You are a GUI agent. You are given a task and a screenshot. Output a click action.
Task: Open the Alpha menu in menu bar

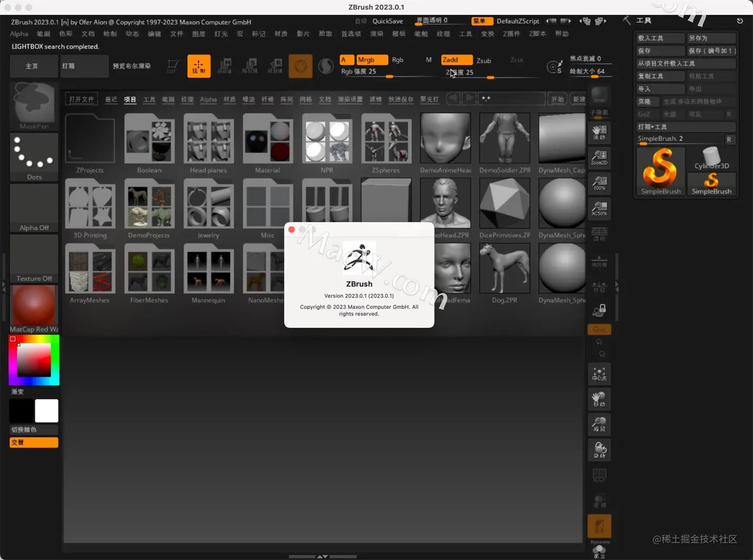coord(19,34)
